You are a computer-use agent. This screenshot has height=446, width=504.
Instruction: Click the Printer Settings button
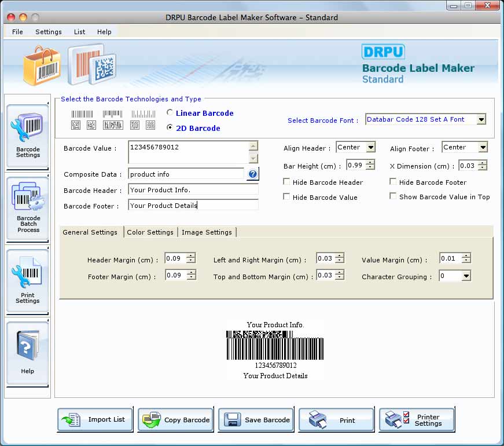click(417, 419)
